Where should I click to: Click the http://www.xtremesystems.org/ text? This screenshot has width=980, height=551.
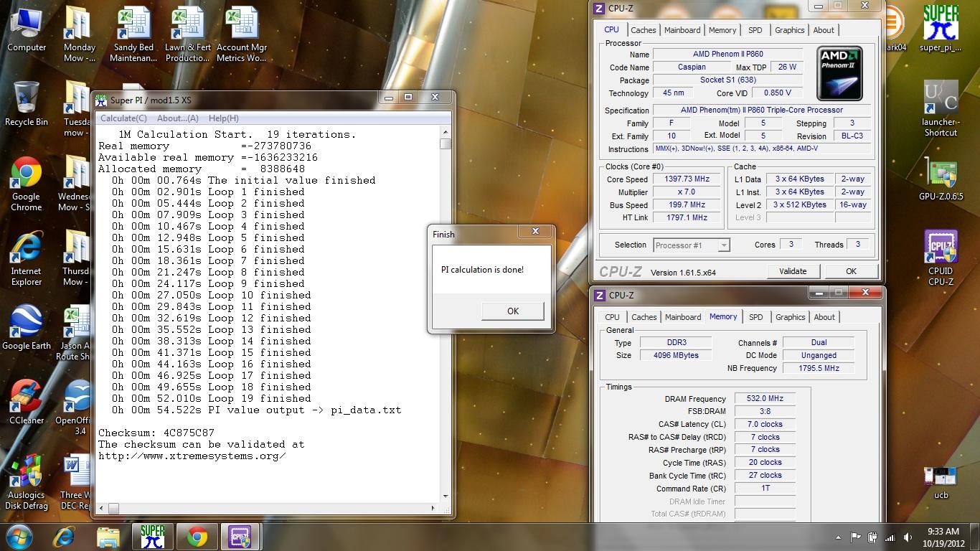pyautogui.click(x=192, y=456)
